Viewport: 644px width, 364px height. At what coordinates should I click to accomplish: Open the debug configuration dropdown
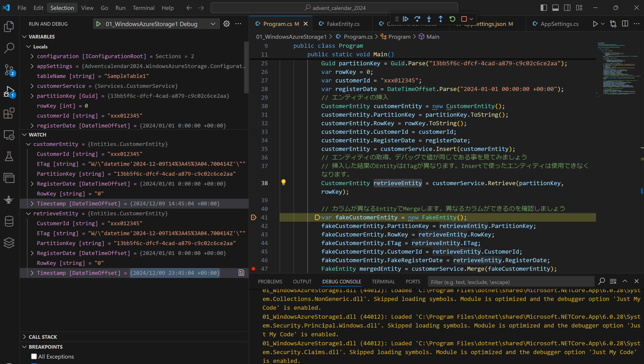(213, 24)
